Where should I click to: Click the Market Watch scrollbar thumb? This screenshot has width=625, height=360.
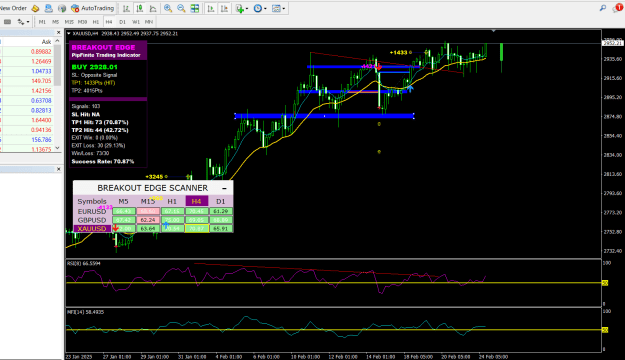click(x=57, y=65)
